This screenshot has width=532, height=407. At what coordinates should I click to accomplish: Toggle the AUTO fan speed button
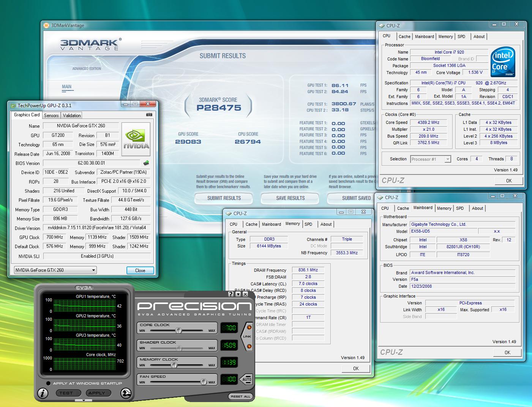tap(247, 379)
